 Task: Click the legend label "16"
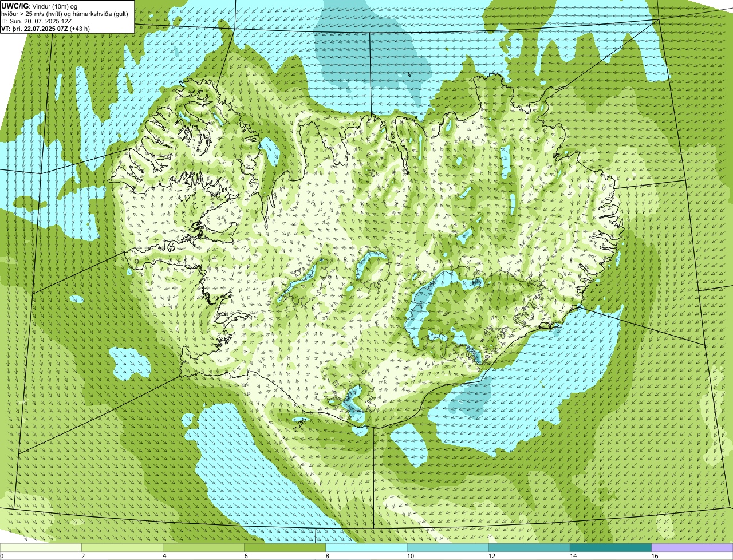coord(654,556)
